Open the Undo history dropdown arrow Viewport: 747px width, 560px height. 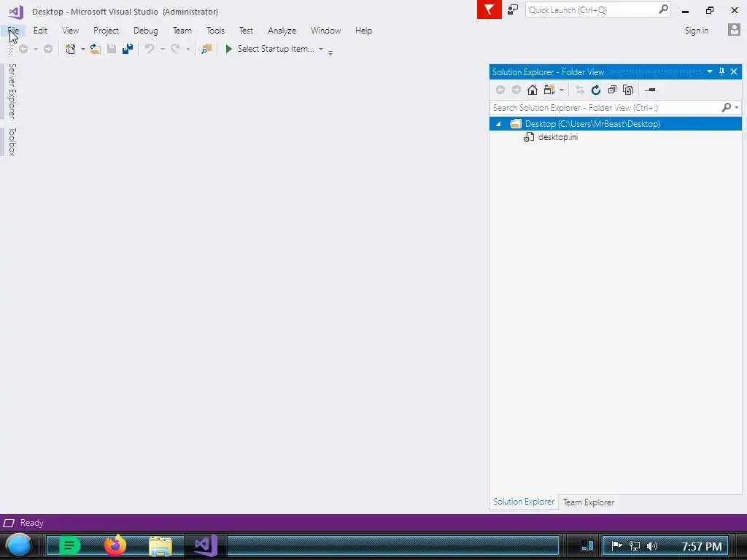click(x=163, y=49)
